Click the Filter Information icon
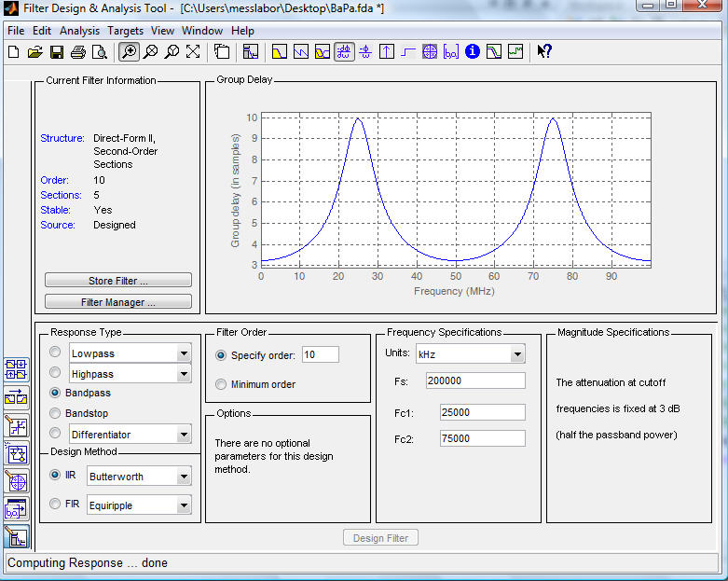Viewport: 728px width, 581px height. 473,52
